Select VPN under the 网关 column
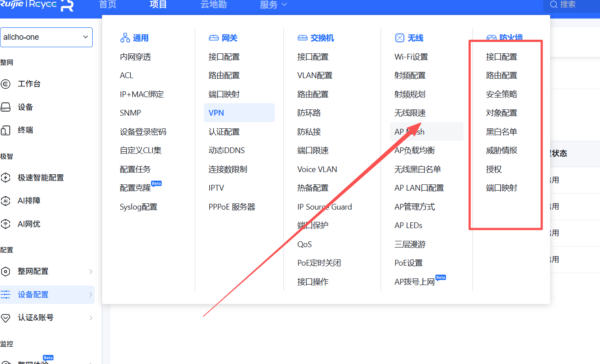This screenshot has width=600, height=364. 216,113
